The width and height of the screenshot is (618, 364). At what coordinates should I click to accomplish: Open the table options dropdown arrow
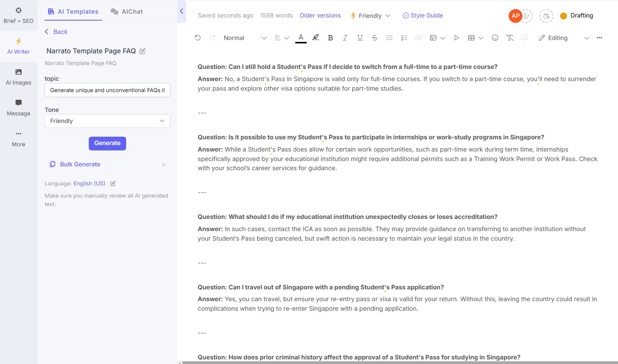pyautogui.click(x=480, y=38)
